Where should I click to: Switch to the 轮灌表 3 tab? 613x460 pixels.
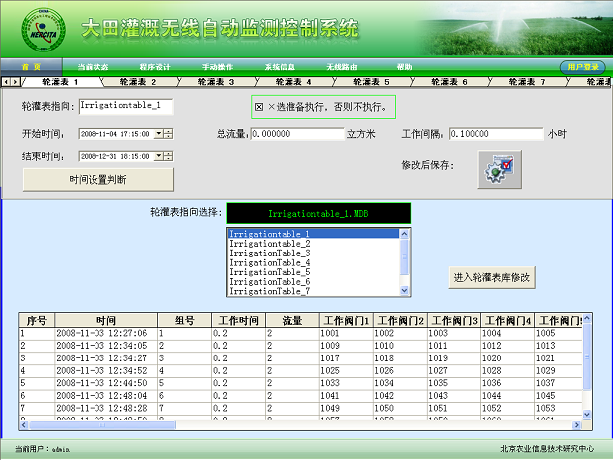click(x=215, y=82)
